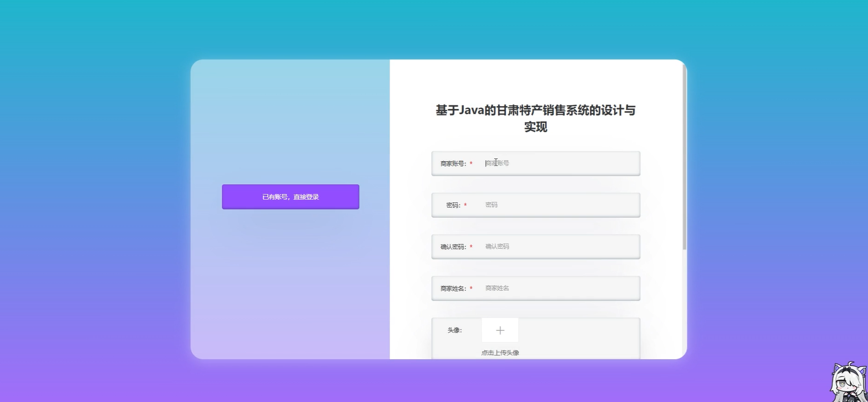Click the 头像 field label
Viewport: 868px width, 402px height.
[x=454, y=330]
